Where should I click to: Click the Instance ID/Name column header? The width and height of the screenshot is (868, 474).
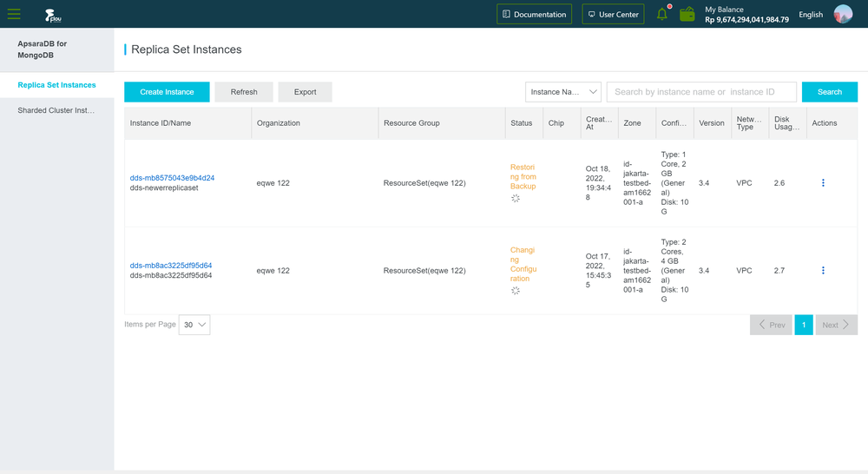161,123
